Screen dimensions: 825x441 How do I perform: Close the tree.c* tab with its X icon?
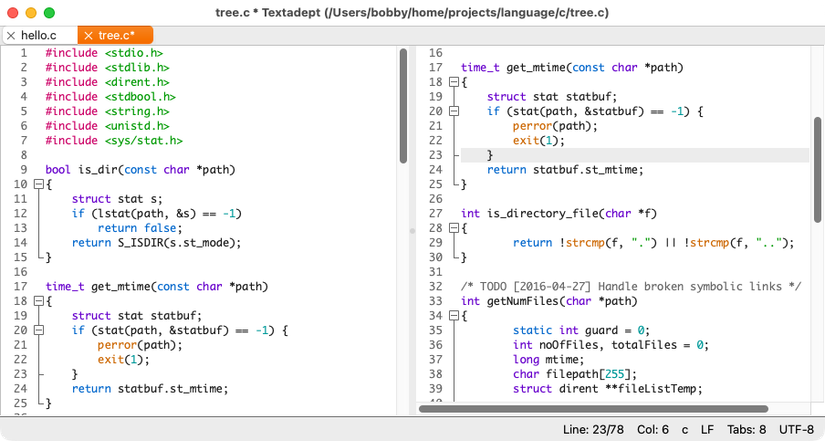coord(88,36)
